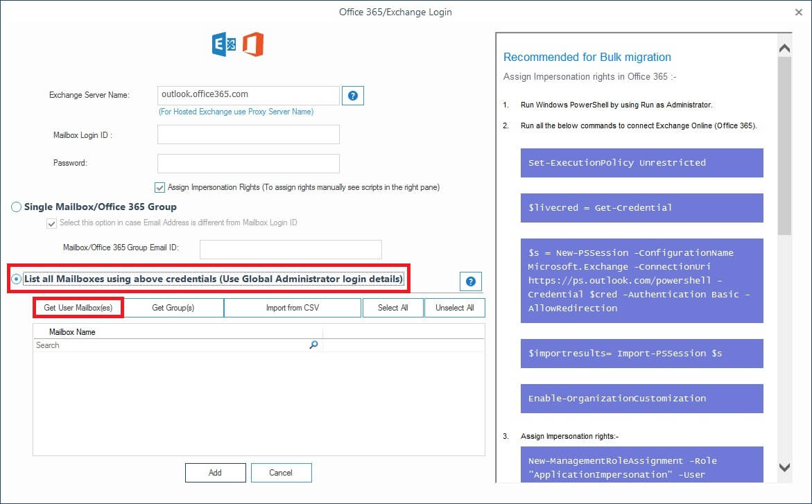Click Get User Mailbox(es) button
The width and height of the screenshot is (812, 504).
tap(78, 308)
